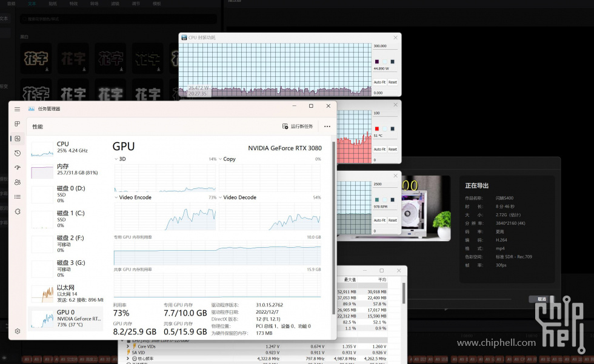The width and height of the screenshot is (594, 364).
Task: Click Auto Fit in CPU 封装功耗 window
Action: tap(379, 82)
